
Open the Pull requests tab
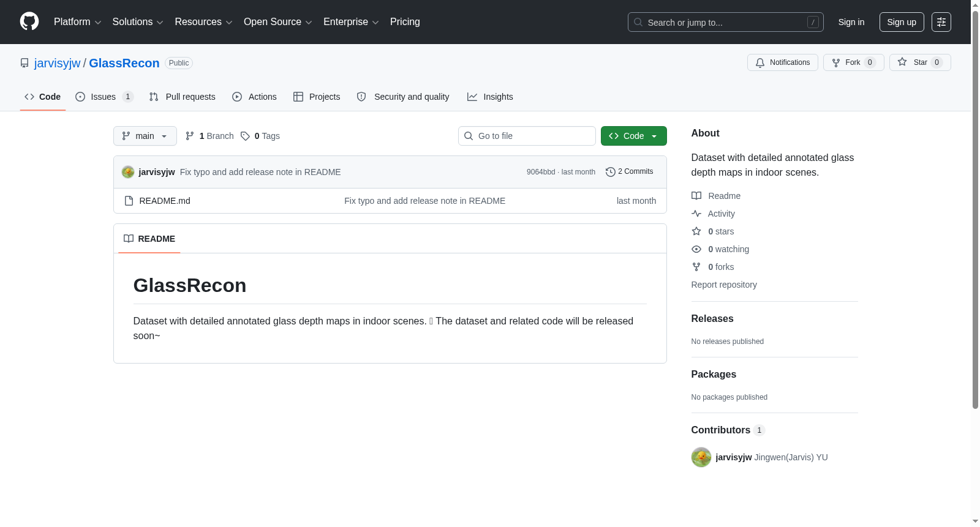coord(183,97)
